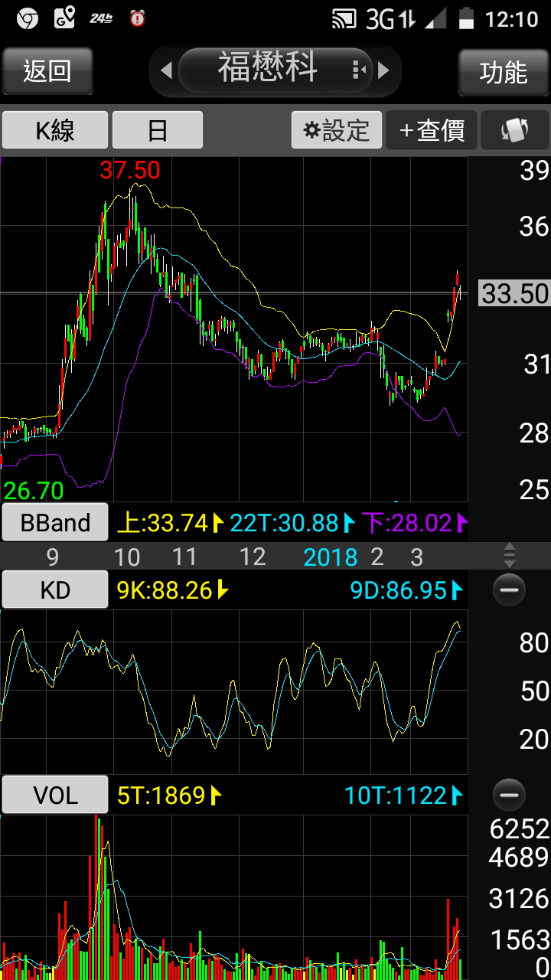Rotate screen with the rotate icon

click(x=515, y=130)
